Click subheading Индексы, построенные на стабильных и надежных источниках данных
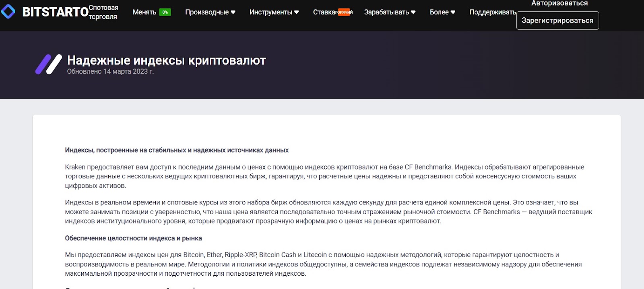 point(177,150)
